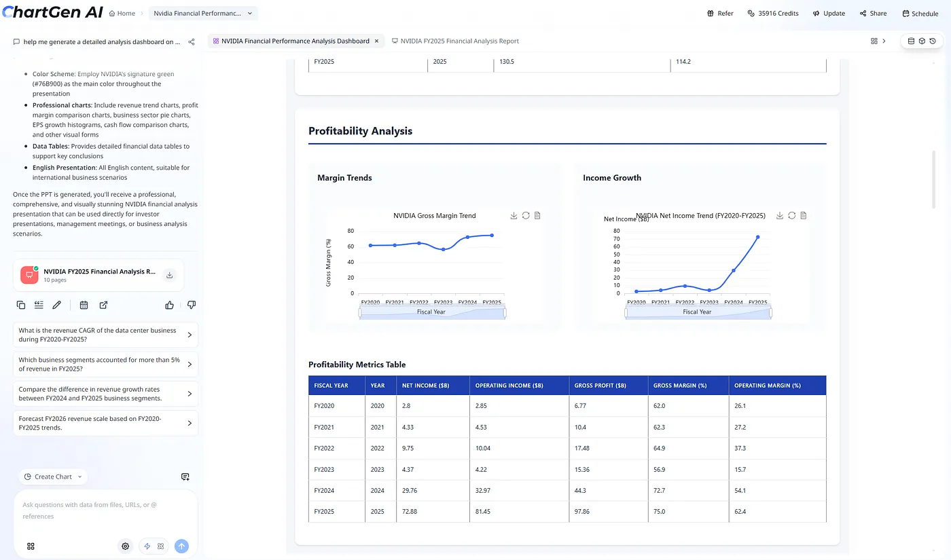Open the version history clock icon
The image size is (951, 560).
click(x=933, y=41)
